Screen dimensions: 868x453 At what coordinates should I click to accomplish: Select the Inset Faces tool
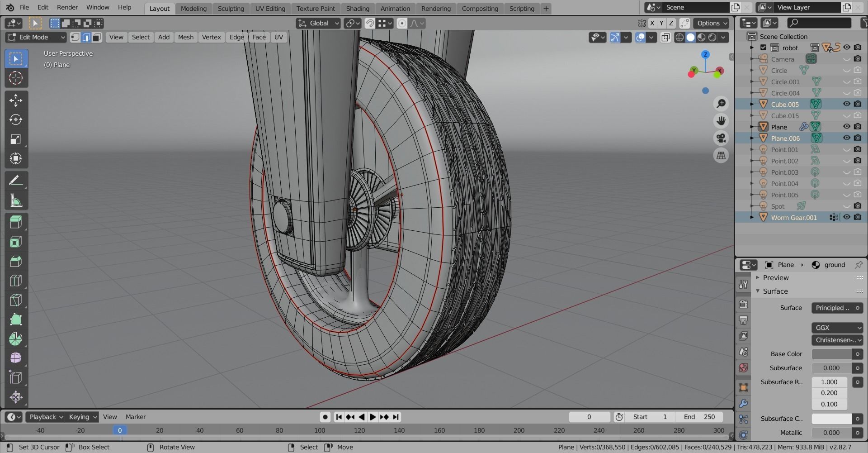[16, 242]
